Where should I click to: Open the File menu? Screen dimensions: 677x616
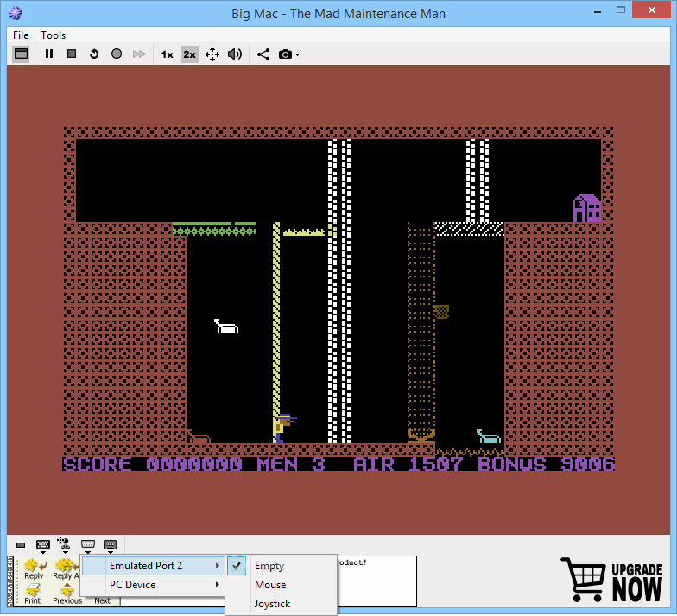point(21,35)
